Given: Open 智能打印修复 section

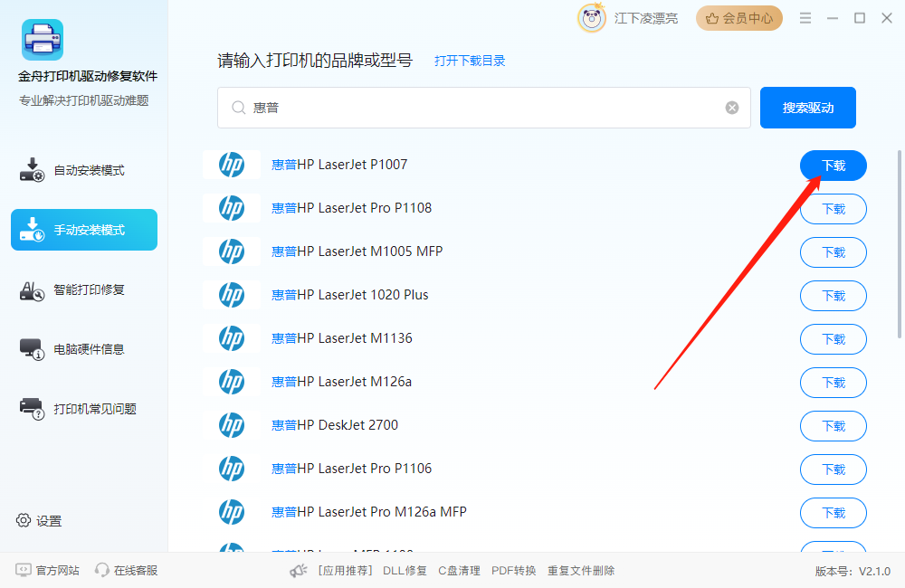Looking at the screenshot, I should coord(84,289).
